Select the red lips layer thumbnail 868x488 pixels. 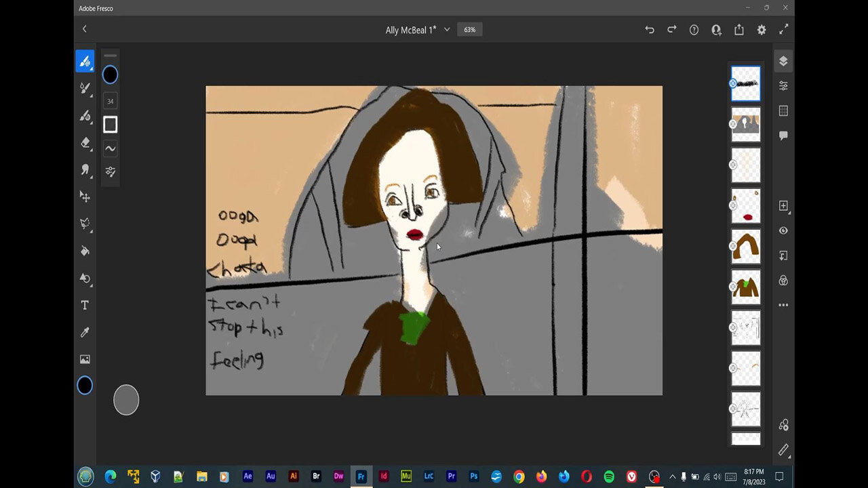(x=746, y=205)
